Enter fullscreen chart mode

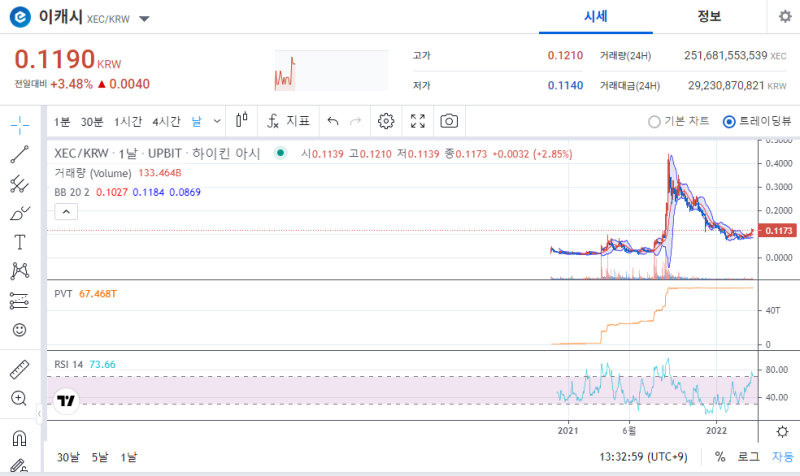418,121
